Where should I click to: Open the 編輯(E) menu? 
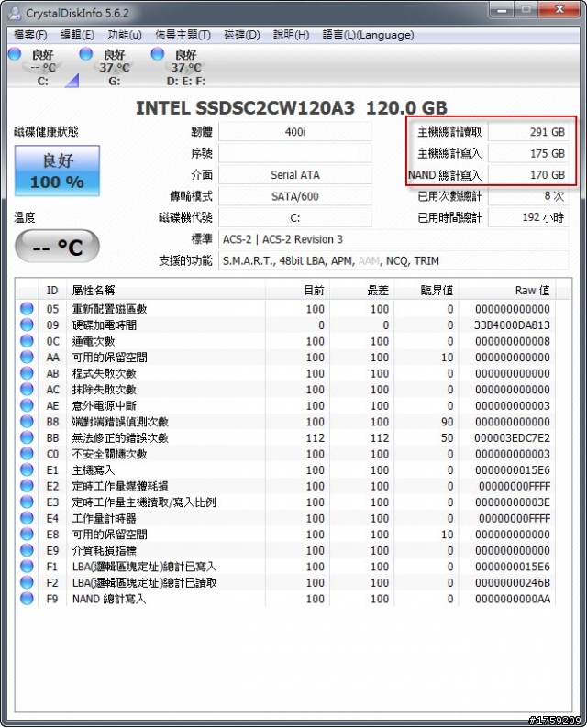coord(77,35)
